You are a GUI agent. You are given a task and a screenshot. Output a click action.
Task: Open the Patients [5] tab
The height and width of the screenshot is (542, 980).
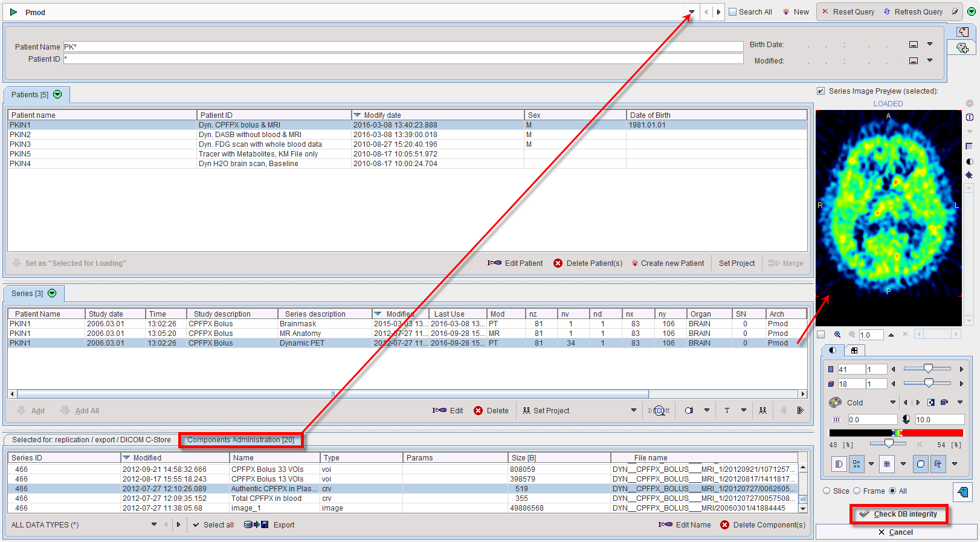37,94
